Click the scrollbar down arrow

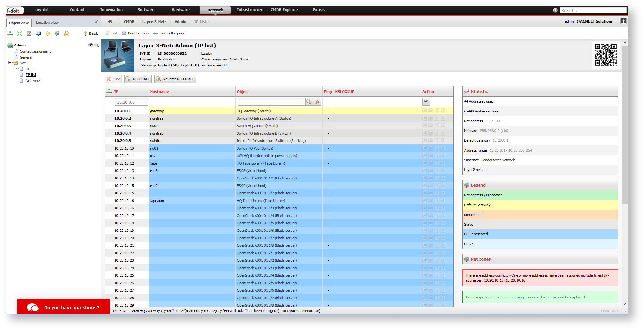(625, 304)
